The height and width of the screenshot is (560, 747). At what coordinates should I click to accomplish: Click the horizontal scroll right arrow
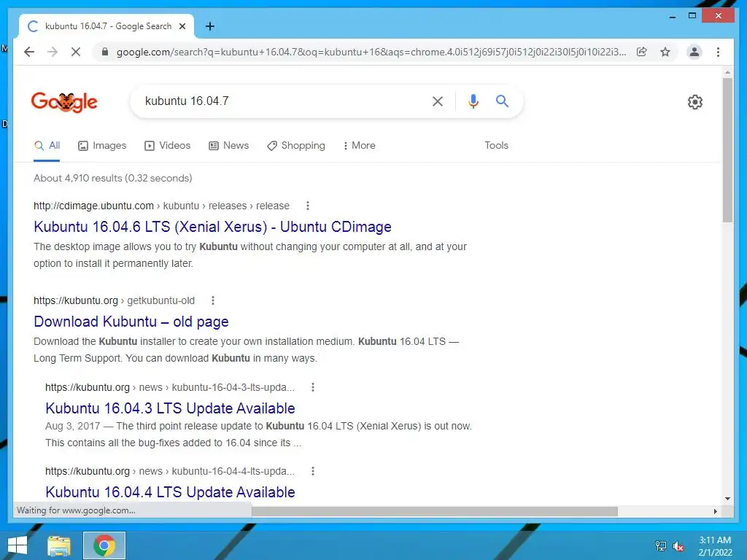716,511
